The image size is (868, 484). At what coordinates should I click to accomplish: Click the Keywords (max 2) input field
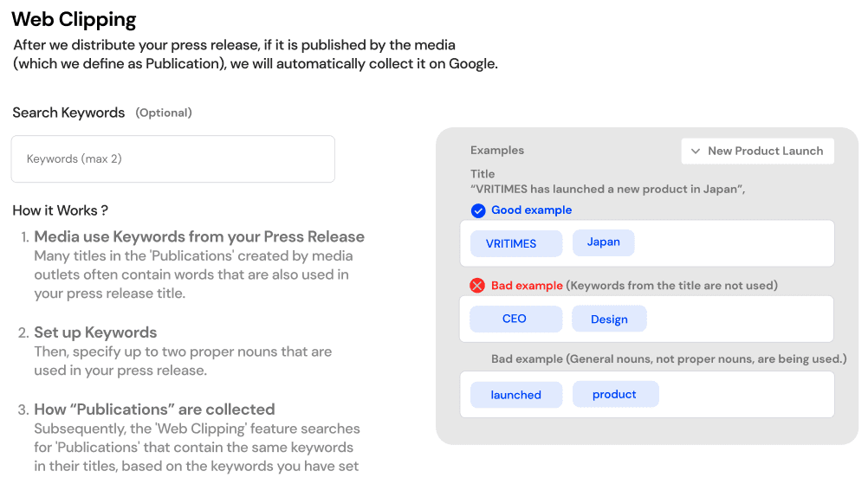coord(172,159)
